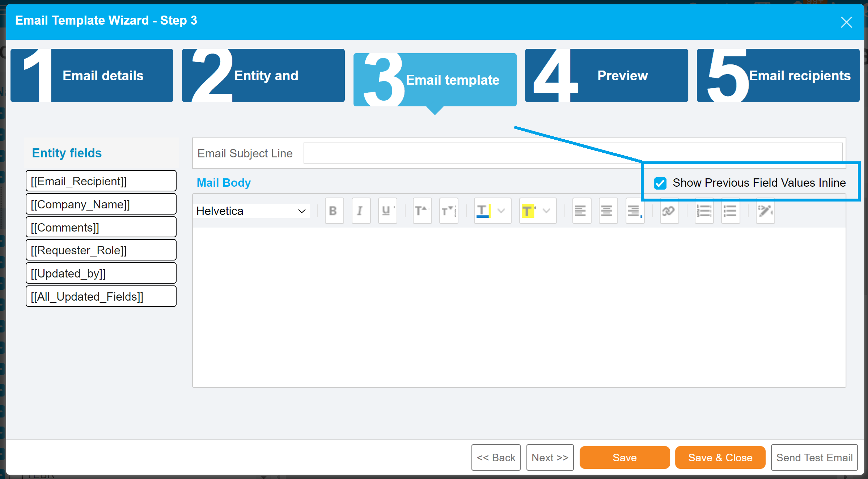Insert a bulleted list
The height and width of the screenshot is (479, 868).
730,211
